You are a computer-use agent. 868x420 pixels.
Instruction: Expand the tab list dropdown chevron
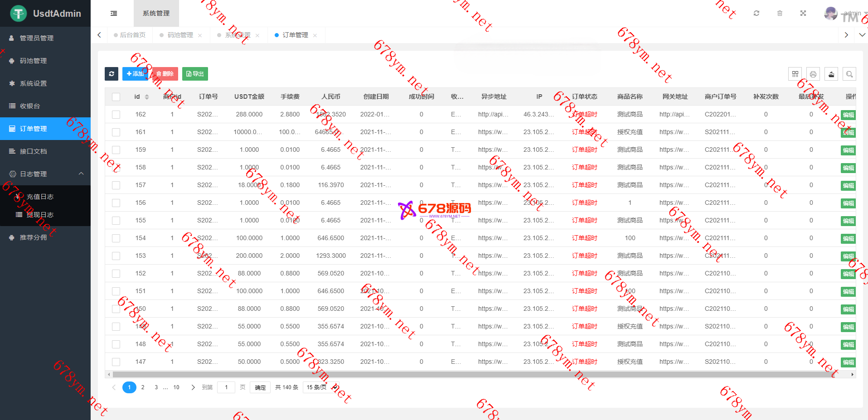(862, 35)
